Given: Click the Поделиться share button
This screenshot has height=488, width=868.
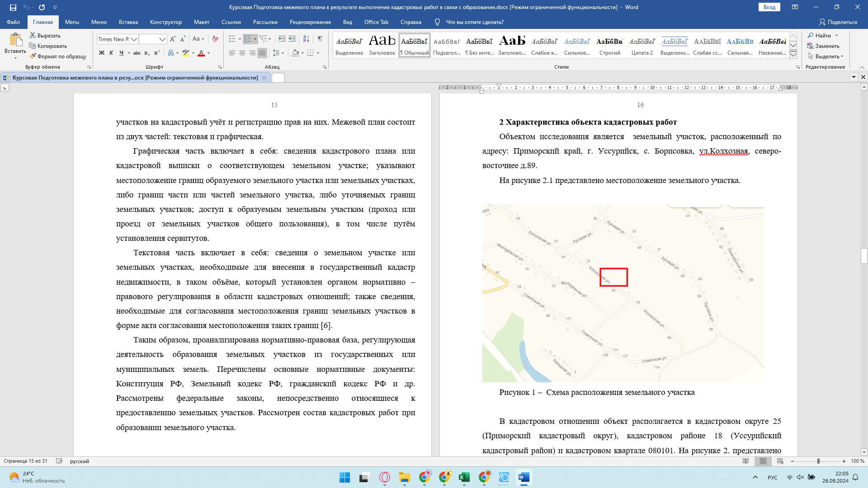Looking at the screenshot, I should coord(838,22).
